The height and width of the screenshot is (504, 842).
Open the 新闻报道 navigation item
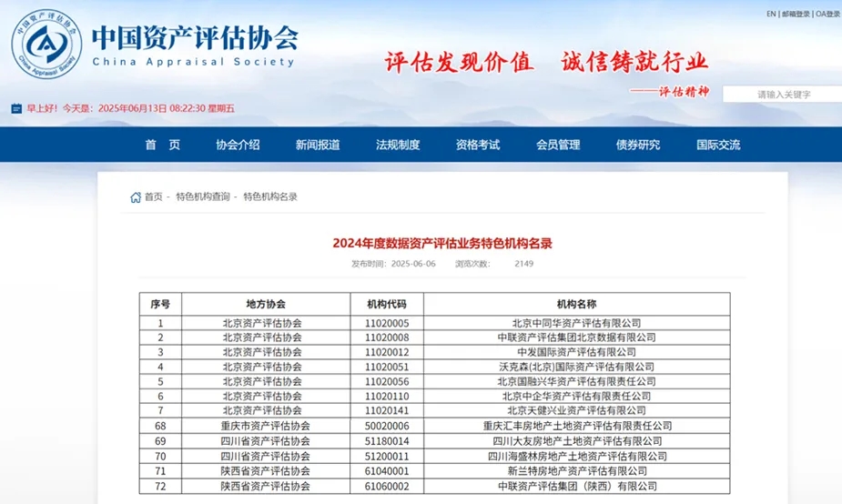point(318,145)
